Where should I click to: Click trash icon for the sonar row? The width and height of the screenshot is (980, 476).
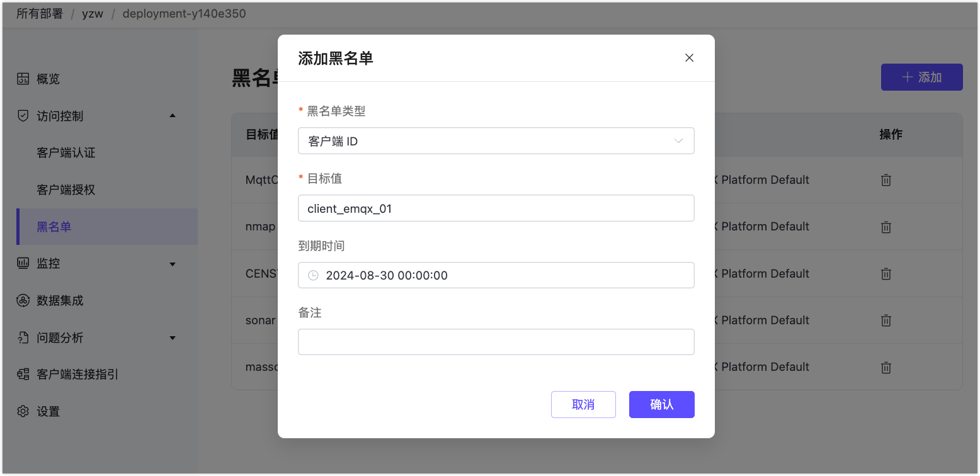coord(886,320)
